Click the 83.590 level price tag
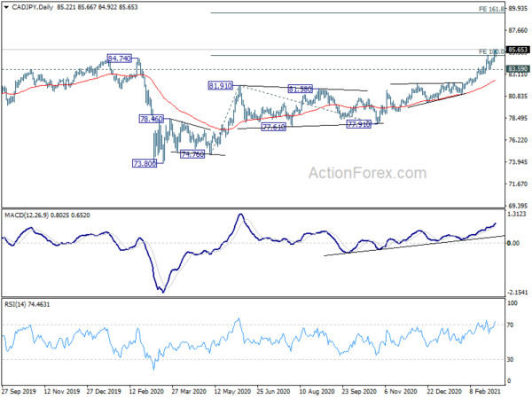This screenshot has width=532, height=399. [x=518, y=69]
